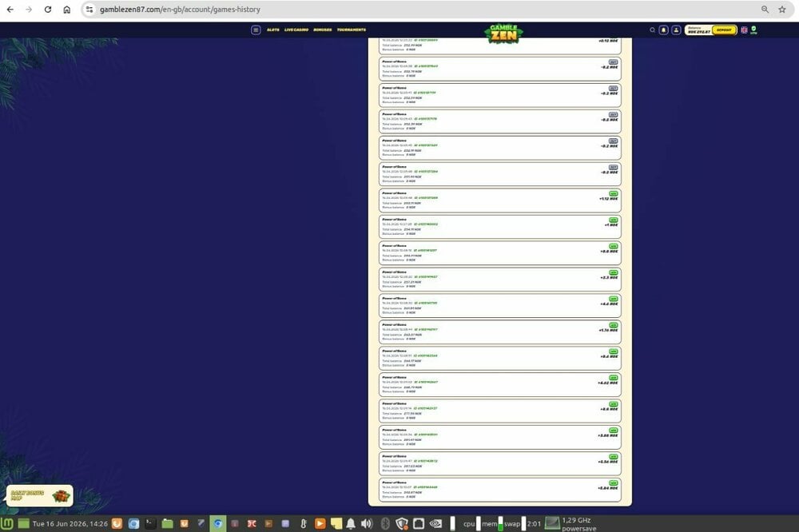799x532 pixels.
Task: Switch to the active Chrome window on the taskbar
Action: [217, 523]
